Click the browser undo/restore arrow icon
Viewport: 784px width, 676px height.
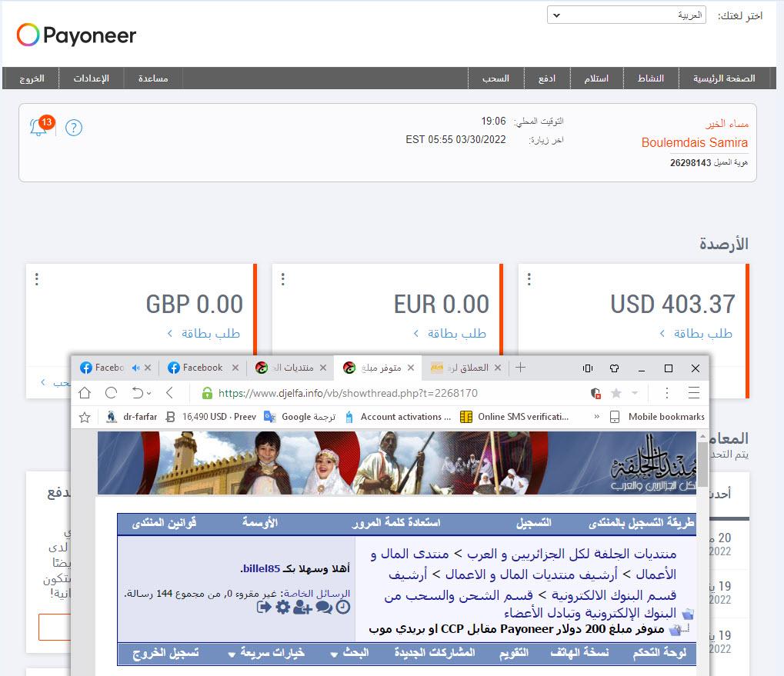click(138, 393)
